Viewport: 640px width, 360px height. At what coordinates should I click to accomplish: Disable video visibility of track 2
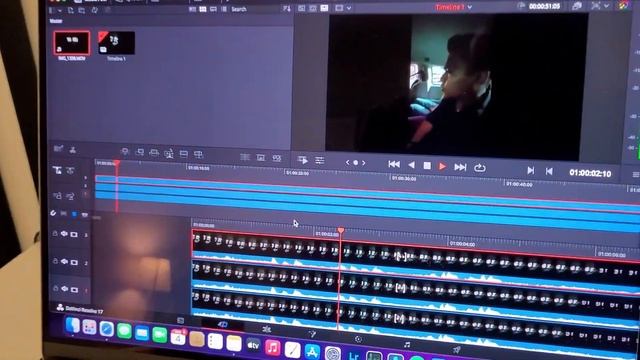coord(74,262)
